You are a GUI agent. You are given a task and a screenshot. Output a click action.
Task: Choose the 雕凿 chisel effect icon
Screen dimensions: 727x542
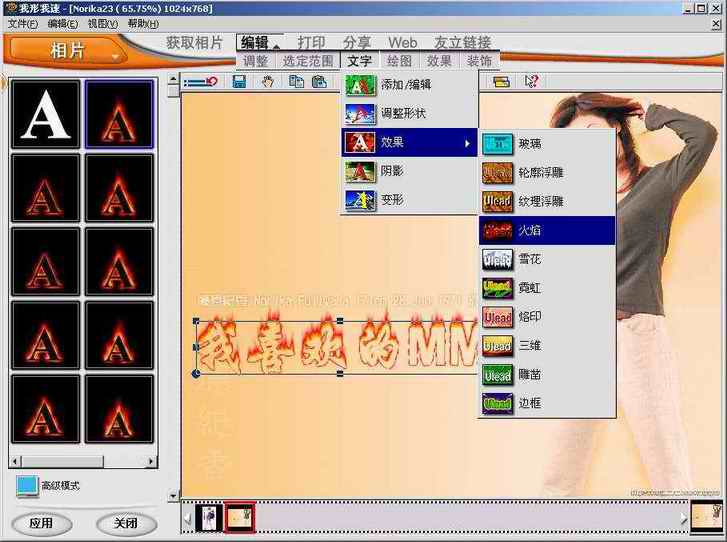497,375
